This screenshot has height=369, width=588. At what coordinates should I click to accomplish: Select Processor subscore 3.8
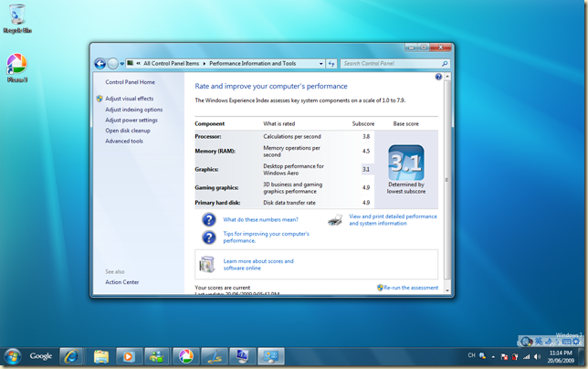pyautogui.click(x=366, y=136)
